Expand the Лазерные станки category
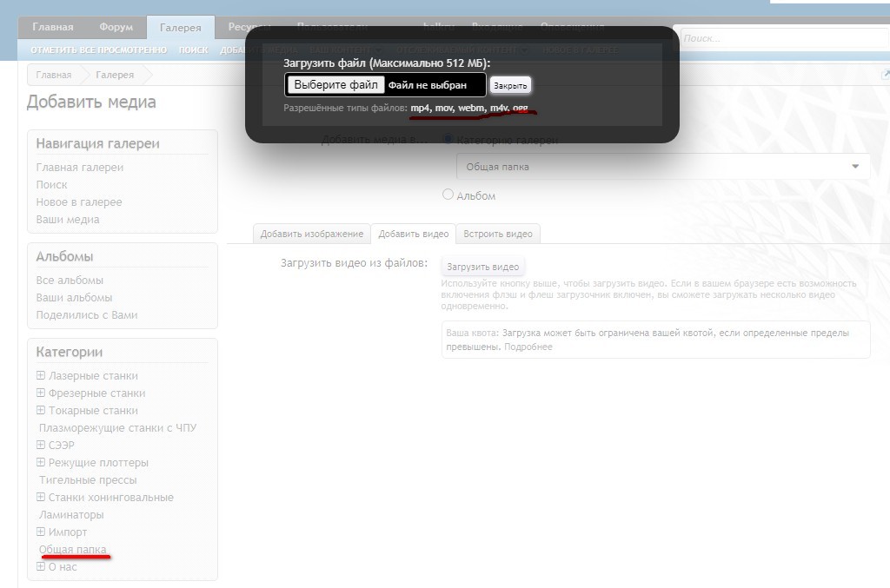The image size is (890, 588). [x=40, y=375]
